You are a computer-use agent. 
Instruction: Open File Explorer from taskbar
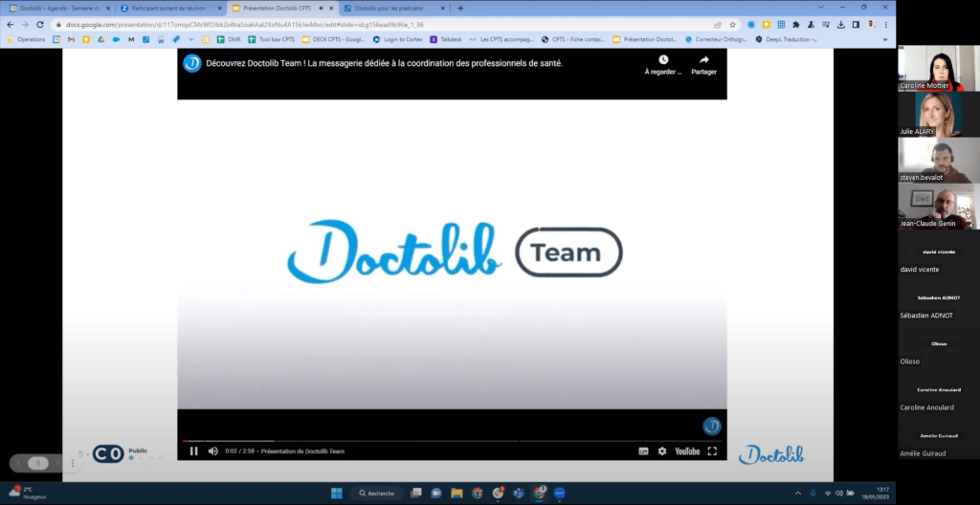[x=457, y=494]
